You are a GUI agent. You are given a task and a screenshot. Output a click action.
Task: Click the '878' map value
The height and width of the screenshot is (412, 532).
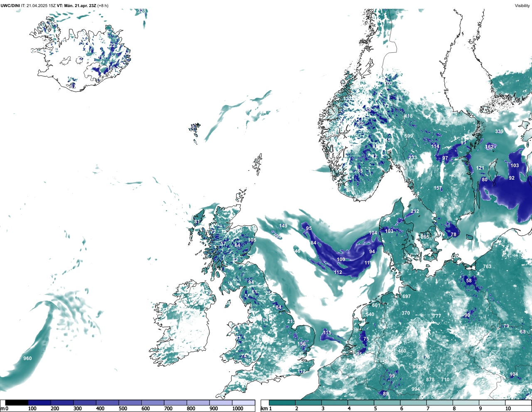point(430,380)
